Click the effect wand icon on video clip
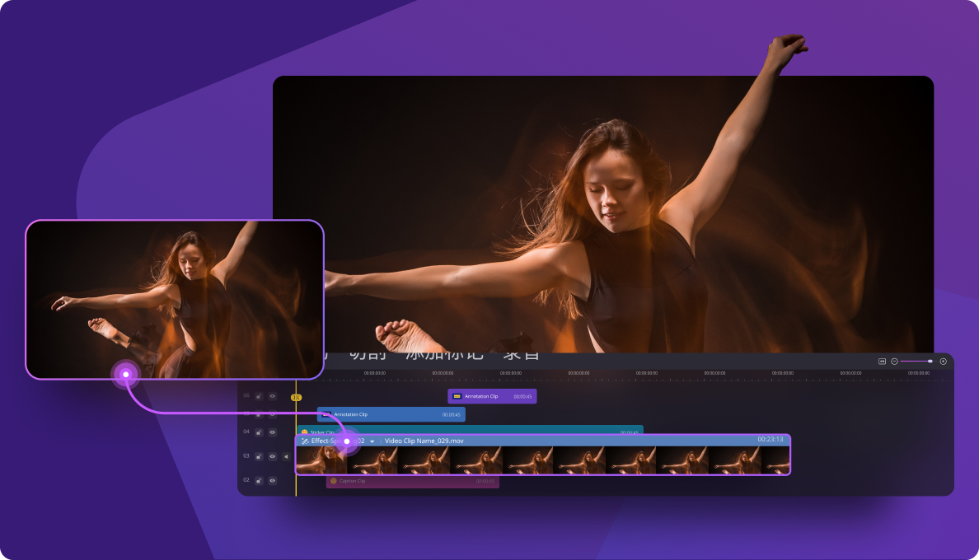The width and height of the screenshot is (979, 560). tap(305, 441)
